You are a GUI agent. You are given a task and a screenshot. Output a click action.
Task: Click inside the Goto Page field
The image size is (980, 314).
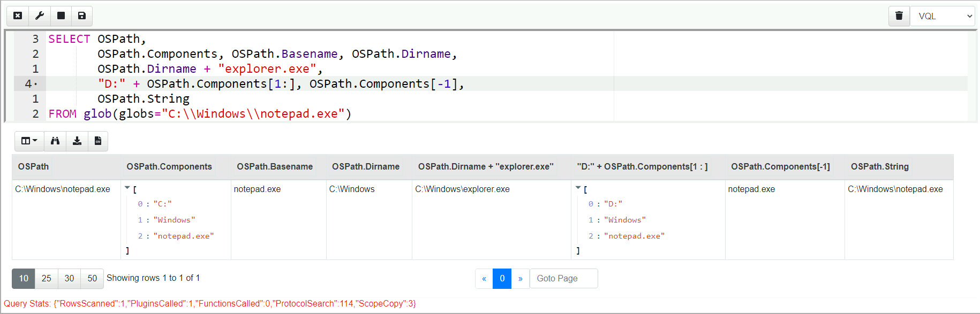[563, 279]
